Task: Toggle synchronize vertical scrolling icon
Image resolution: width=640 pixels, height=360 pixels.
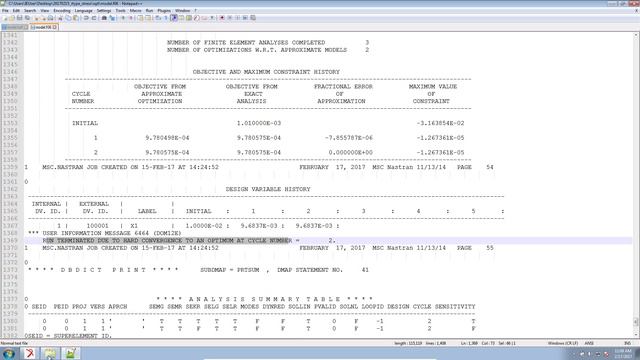Action: tap(140, 18)
